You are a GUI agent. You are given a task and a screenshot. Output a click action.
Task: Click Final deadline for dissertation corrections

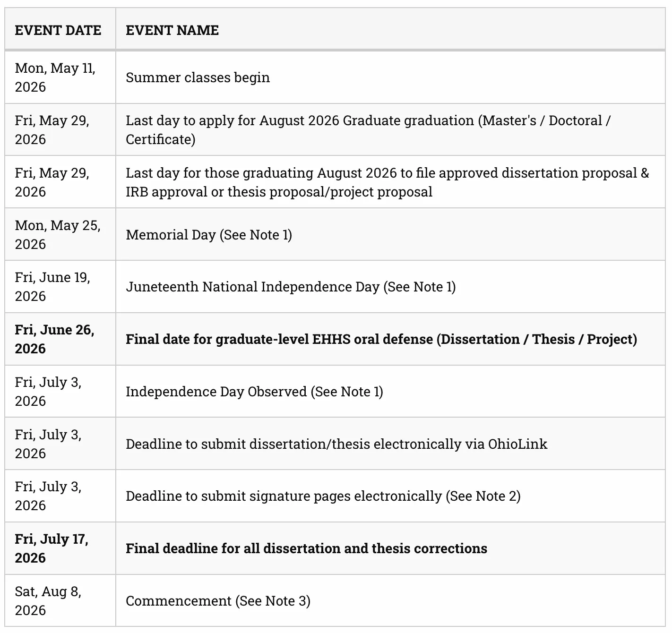point(306,548)
